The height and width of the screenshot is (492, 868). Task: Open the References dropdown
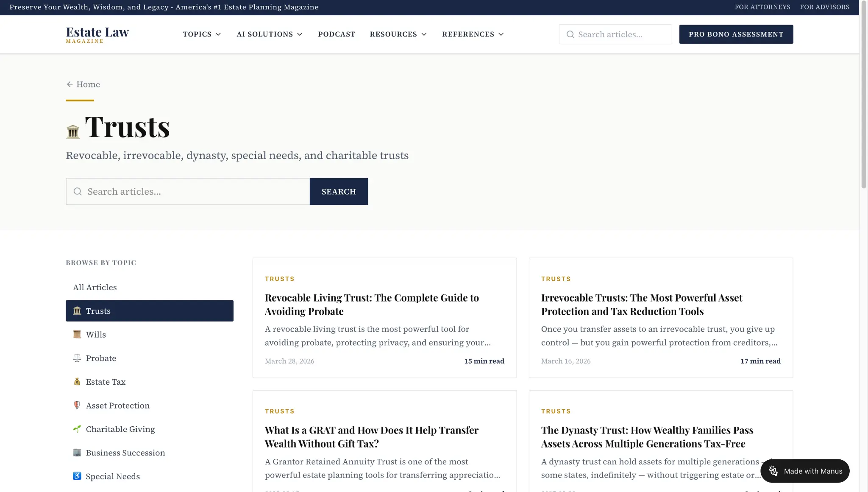coord(473,34)
